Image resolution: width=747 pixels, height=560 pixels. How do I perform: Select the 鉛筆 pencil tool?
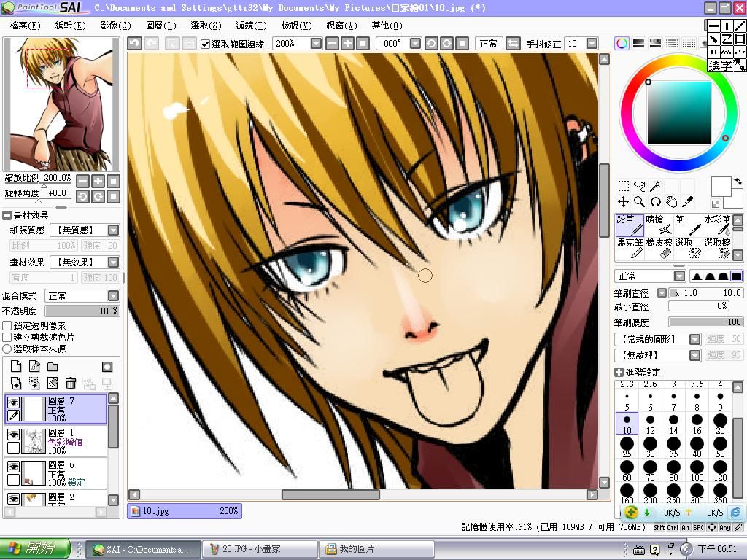[x=630, y=225]
